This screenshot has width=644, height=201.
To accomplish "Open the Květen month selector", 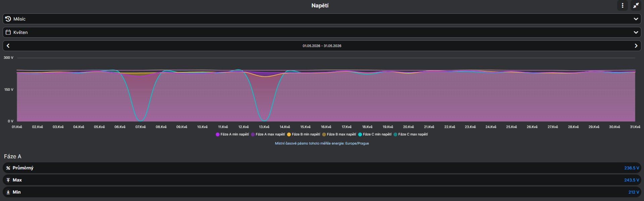I will [x=322, y=32].
